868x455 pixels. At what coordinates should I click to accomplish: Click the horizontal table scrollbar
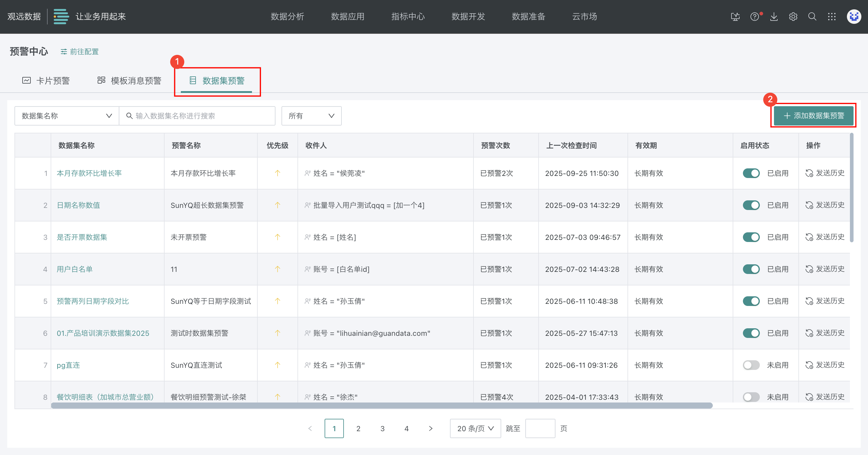click(382, 406)
